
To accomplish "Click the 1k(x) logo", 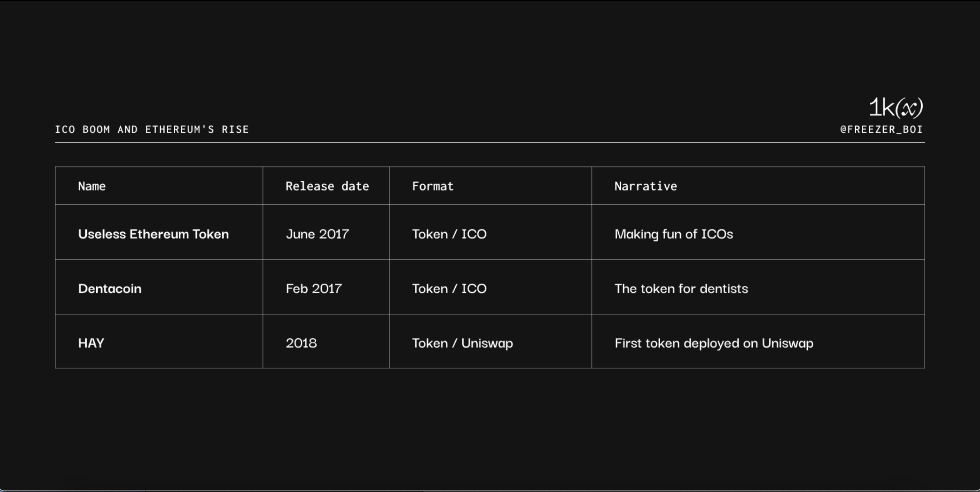I will [896, 107].
